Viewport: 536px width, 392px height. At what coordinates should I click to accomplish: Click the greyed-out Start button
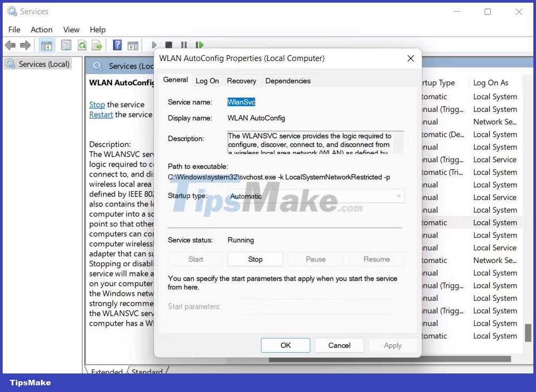pos(195,259)
